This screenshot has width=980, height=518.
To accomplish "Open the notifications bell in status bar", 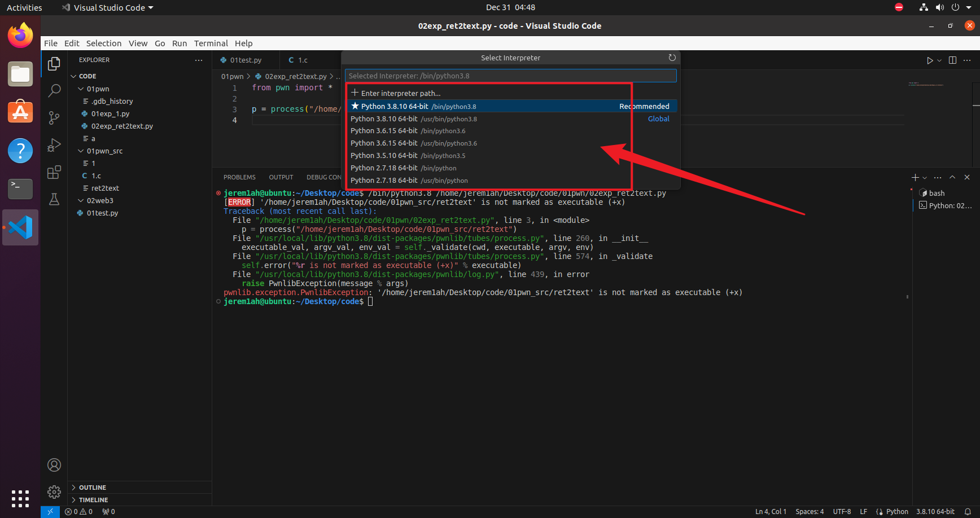I will [968, 512].
